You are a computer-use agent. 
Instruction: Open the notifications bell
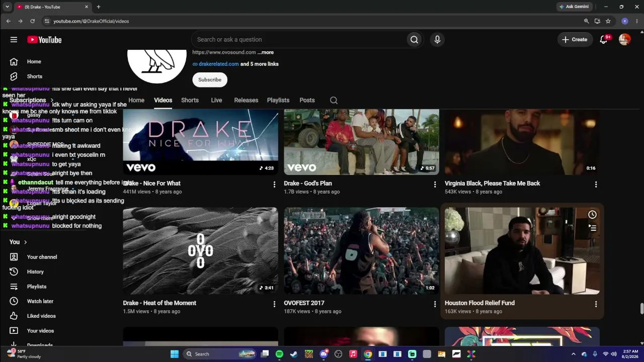click(604, 40)
